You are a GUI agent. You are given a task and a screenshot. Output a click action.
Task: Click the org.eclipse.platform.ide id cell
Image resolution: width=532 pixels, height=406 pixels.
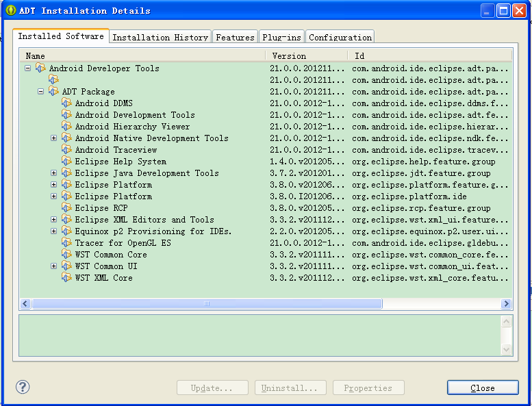click(x=409, y=196)
